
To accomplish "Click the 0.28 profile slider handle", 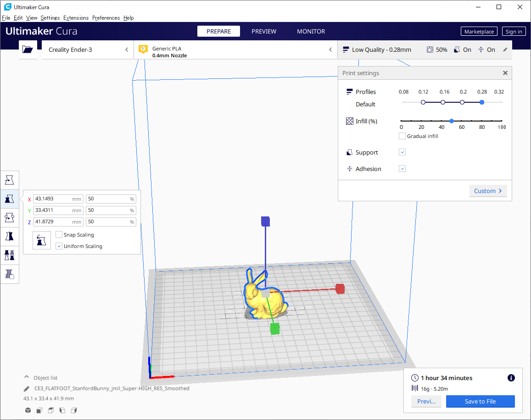I will pyautogui.click(x=482, y=102).
